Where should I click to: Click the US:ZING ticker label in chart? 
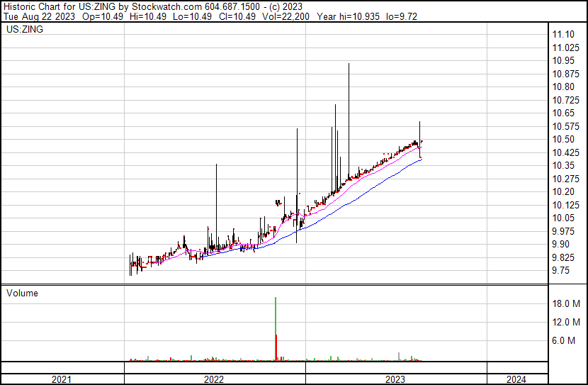[23, 30]
